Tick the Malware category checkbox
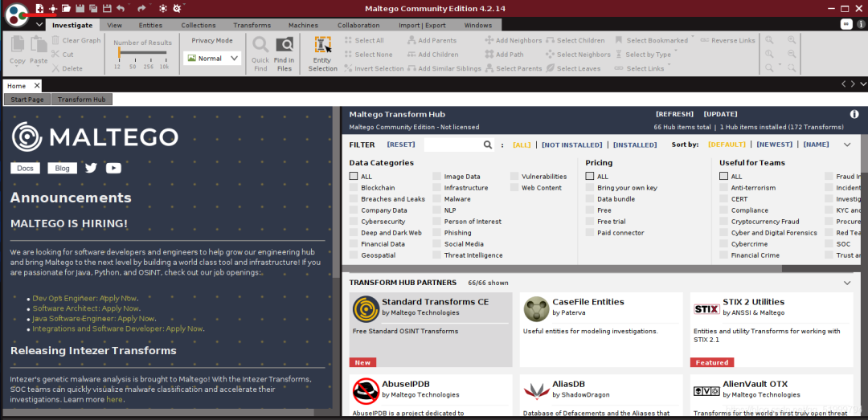The width and height of the screenshot is (868, 420). pyautogui.click(x=436, y=199)
